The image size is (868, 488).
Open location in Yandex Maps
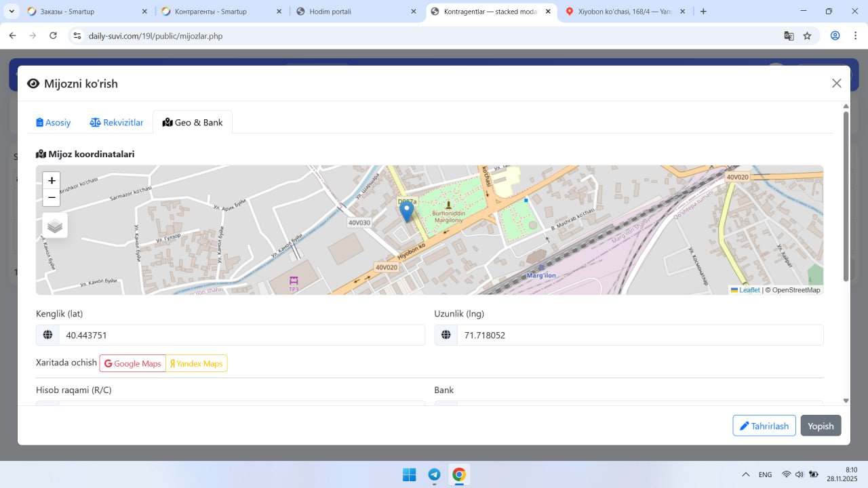click(197, 364)
